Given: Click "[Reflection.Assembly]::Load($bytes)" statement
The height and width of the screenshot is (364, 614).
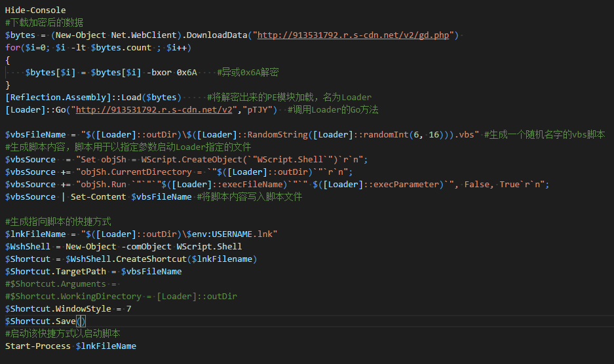Looking at the screenshot, I should pyautogui.click(x=93, y=97).
